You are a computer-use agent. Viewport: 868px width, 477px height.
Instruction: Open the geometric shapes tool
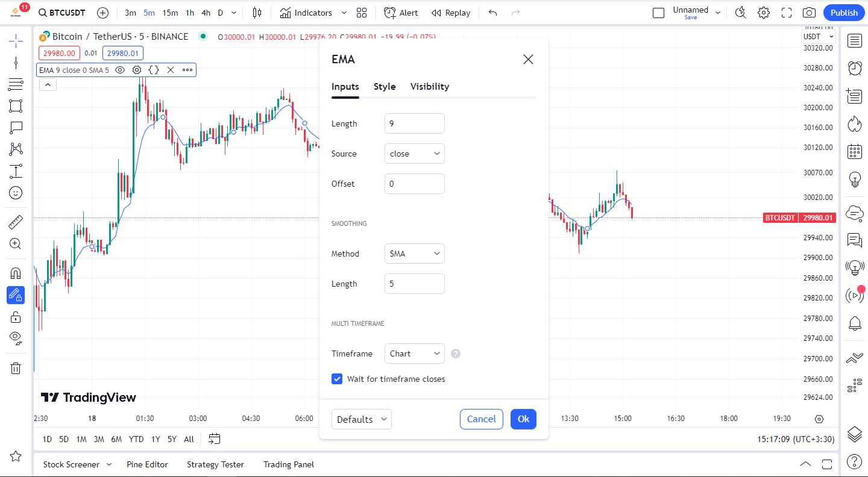16,106
